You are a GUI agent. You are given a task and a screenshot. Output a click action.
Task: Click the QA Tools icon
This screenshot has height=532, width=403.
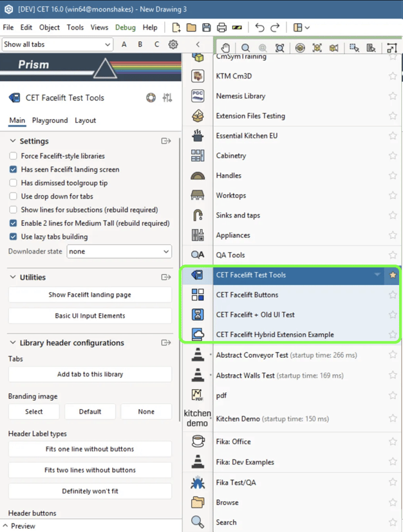198,255
